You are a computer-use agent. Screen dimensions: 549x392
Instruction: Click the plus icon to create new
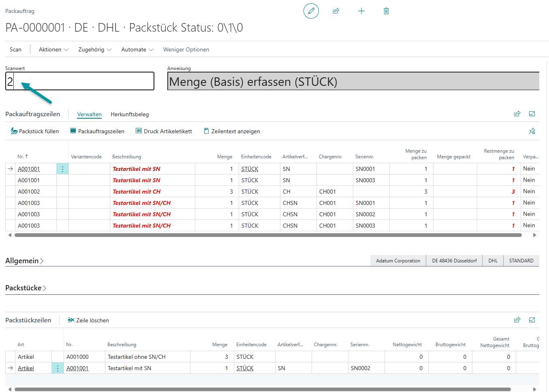(361, 11)
